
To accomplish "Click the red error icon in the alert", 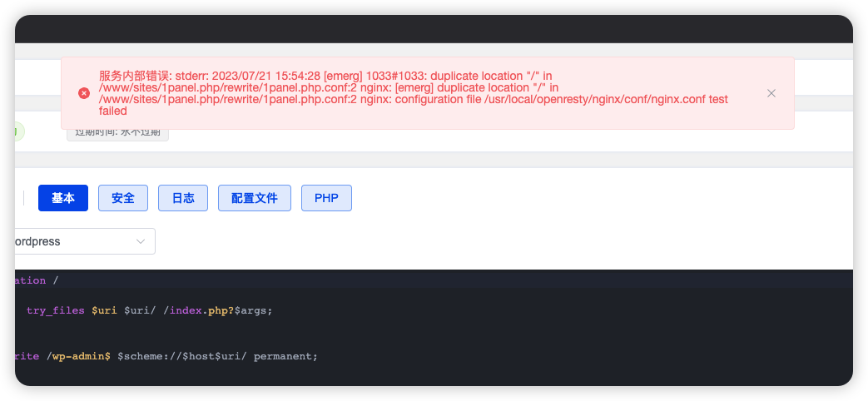I will point(83,93).
